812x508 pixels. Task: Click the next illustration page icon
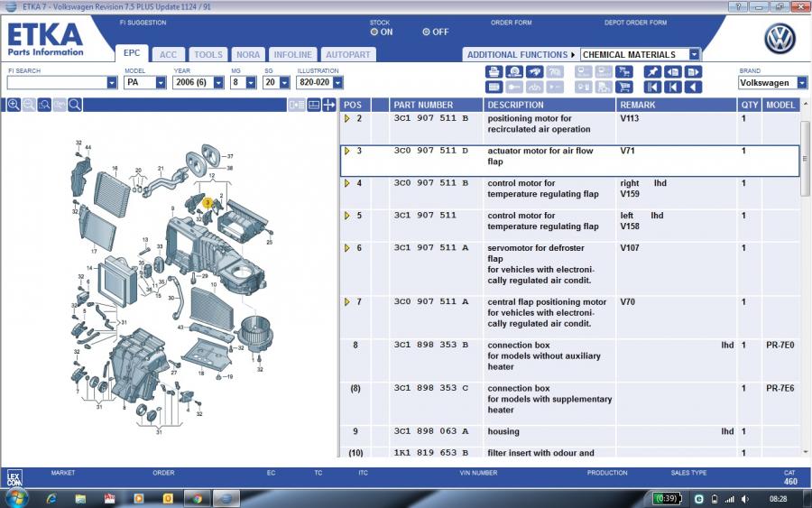coord(693,71)
